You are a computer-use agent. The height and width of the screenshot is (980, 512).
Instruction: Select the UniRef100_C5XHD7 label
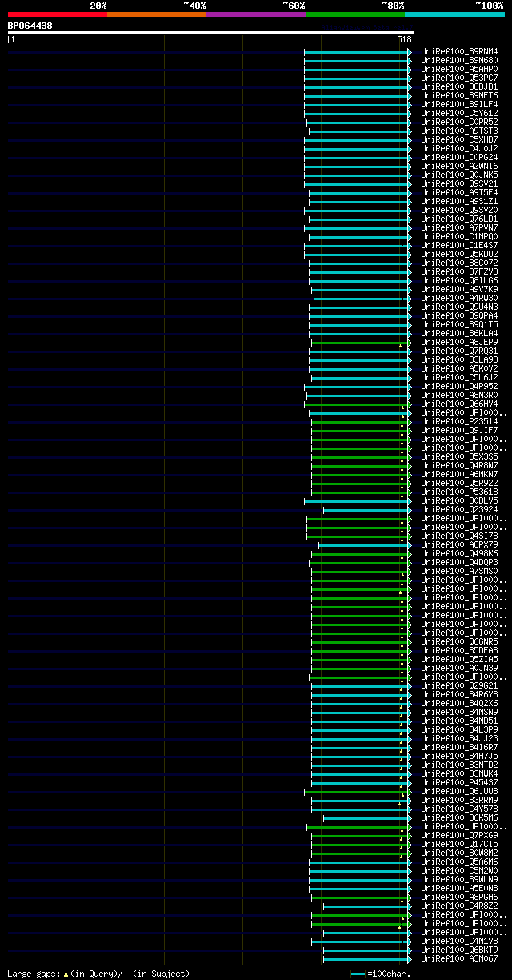(x=459, y=139)
